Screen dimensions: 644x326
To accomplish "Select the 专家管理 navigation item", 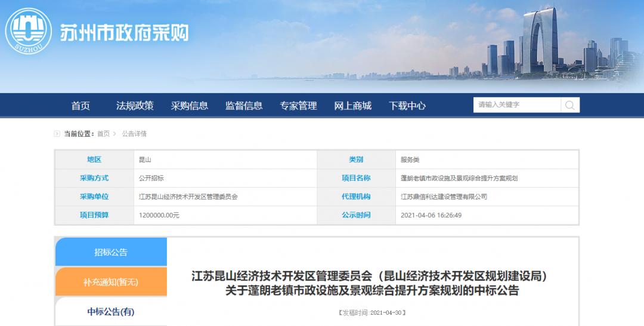I will pyautogui.click(x=298, y=106).
